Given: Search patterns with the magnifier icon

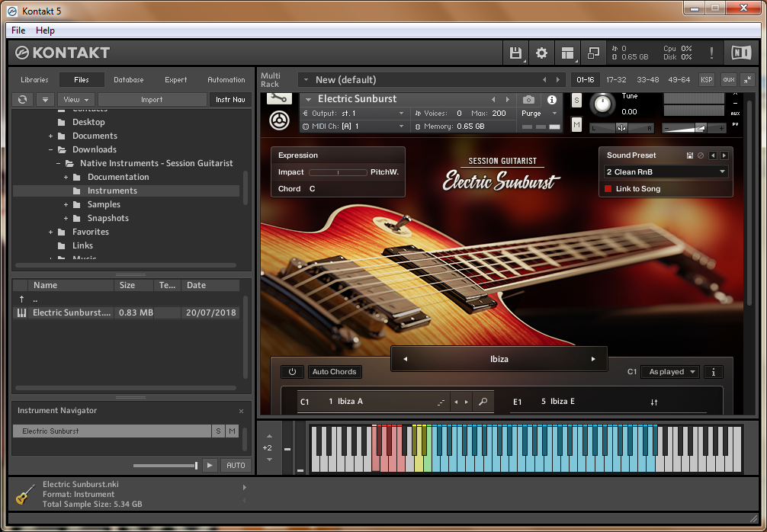Looking at the screenshot, I should point(482,402).
